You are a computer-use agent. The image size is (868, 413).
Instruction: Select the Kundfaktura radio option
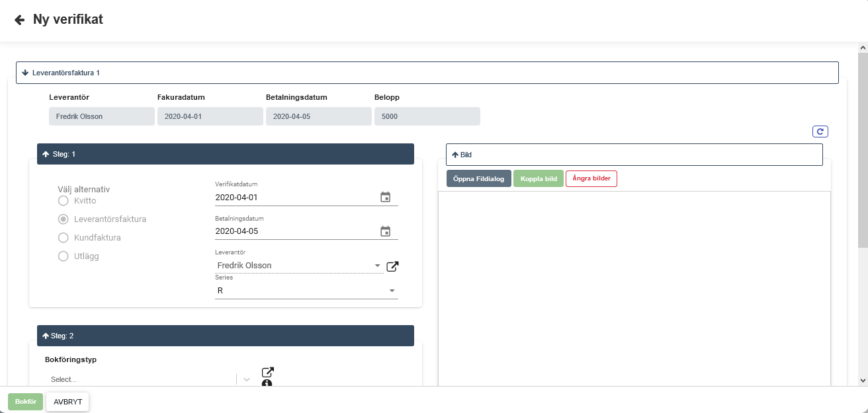coord(64,237)
